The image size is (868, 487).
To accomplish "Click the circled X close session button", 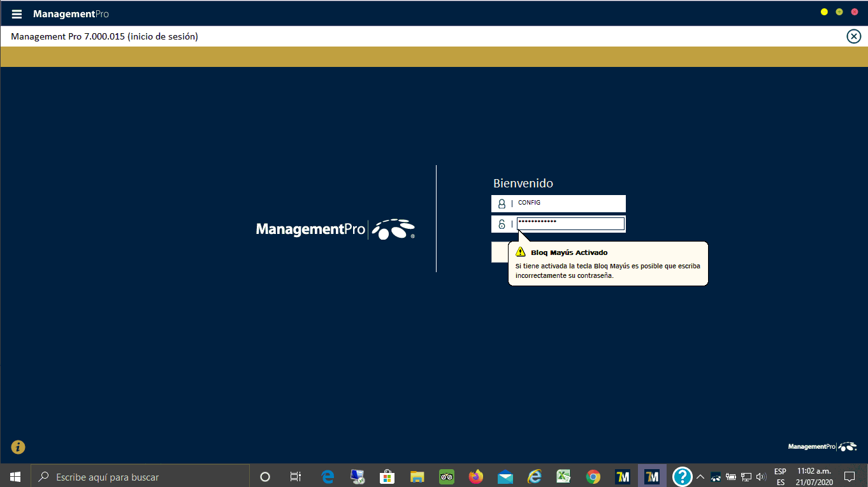I will point(853,36).
